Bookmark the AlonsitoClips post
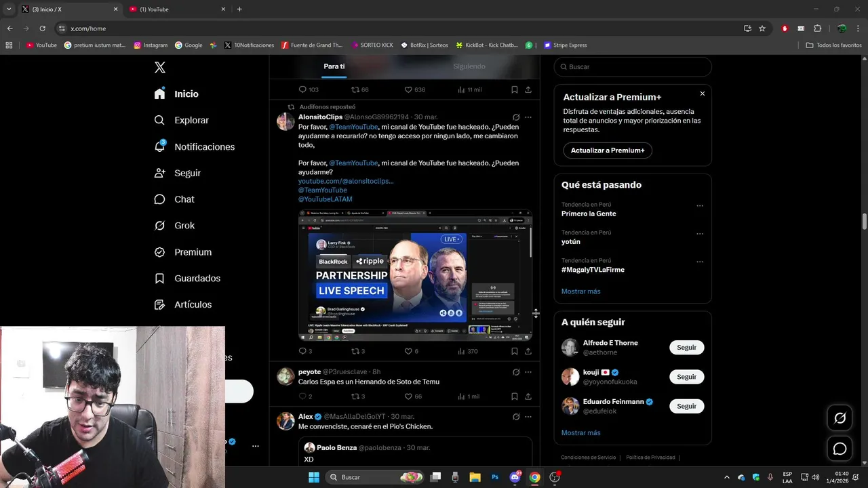Screen dimensions: 868x488 point(515,351)
